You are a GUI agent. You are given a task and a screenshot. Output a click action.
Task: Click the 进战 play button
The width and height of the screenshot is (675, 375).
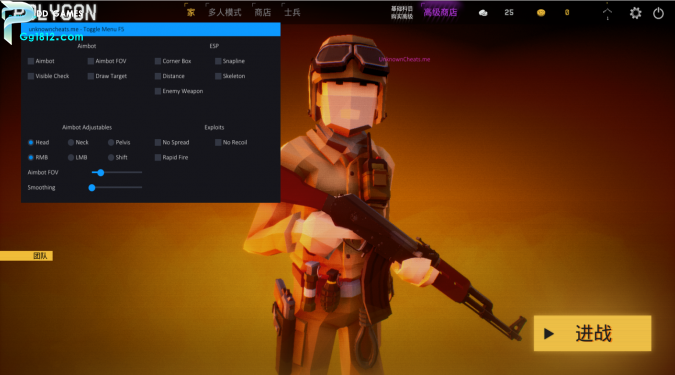pyautogui.click(x=592, y=333)
